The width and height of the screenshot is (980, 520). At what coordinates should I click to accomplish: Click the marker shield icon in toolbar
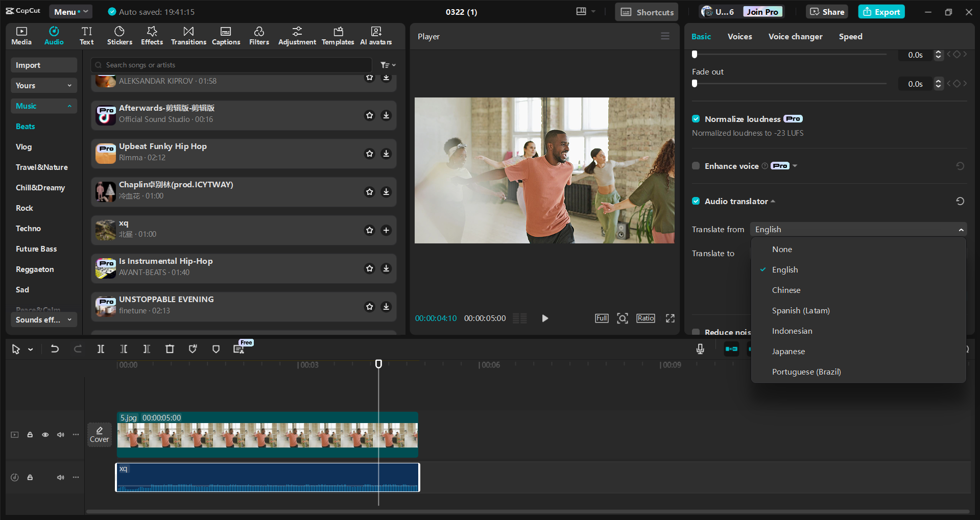[216, 349]
